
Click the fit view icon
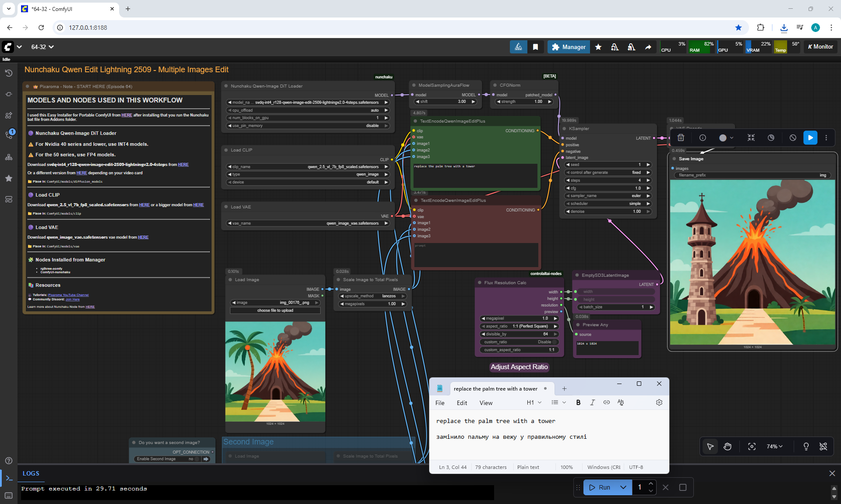point(752,446)
